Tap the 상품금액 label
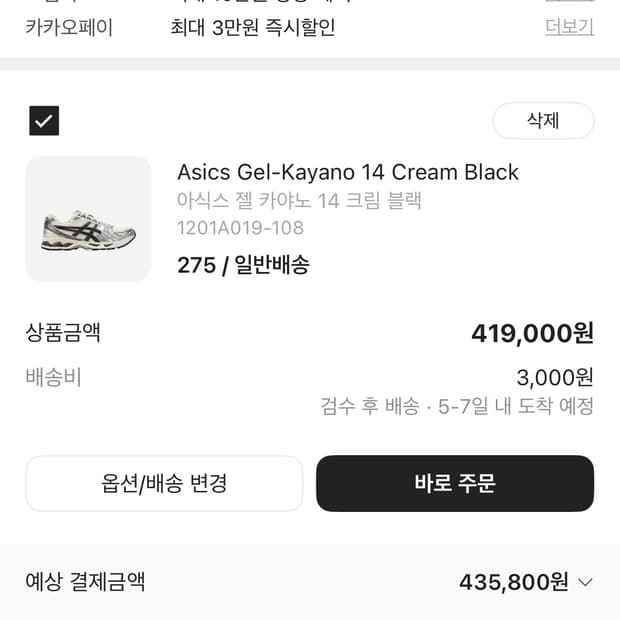This screenshot has width=620, height=620. (x=63, y=333)
